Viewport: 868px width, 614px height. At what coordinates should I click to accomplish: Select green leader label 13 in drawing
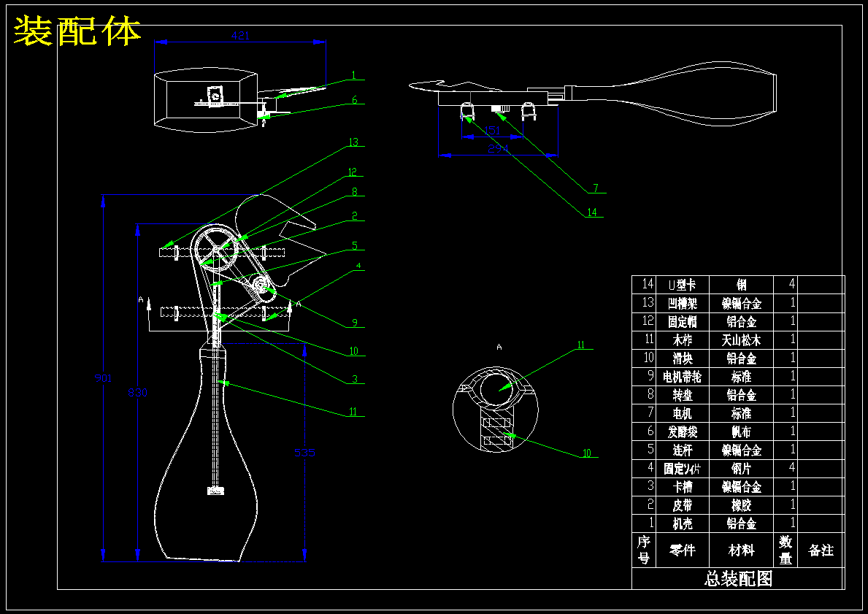tap(353, 142)
